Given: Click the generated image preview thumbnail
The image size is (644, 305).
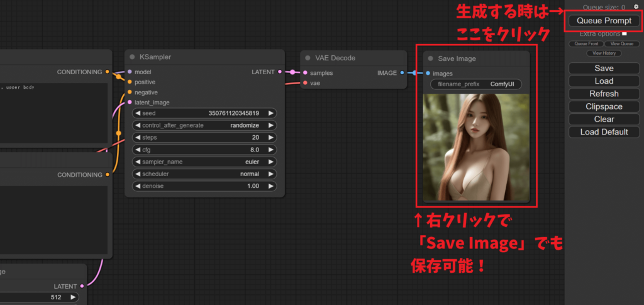Looking at the screenshot, I should coord(476,147).
